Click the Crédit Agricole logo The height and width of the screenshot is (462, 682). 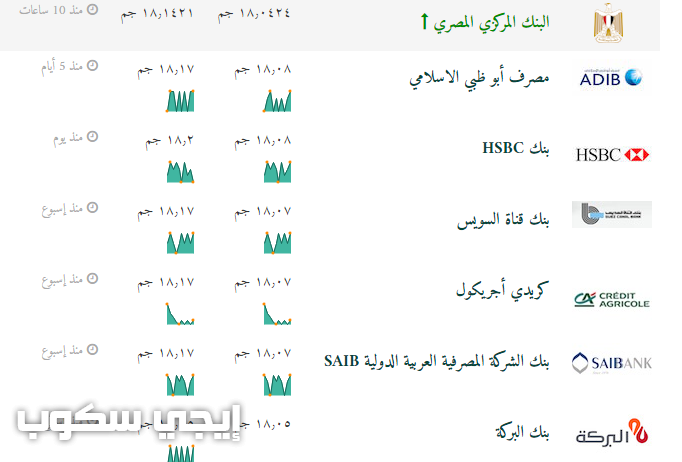tap(612, 299)
